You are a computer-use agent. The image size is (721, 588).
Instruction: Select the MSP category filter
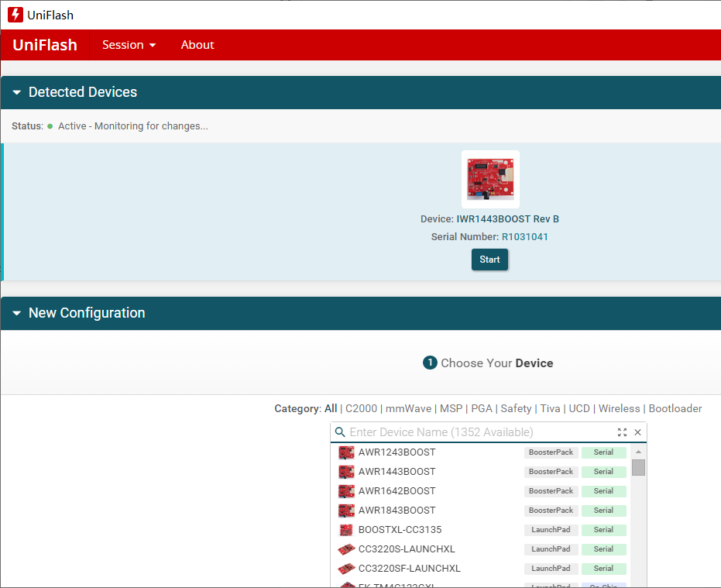point(451,408)
